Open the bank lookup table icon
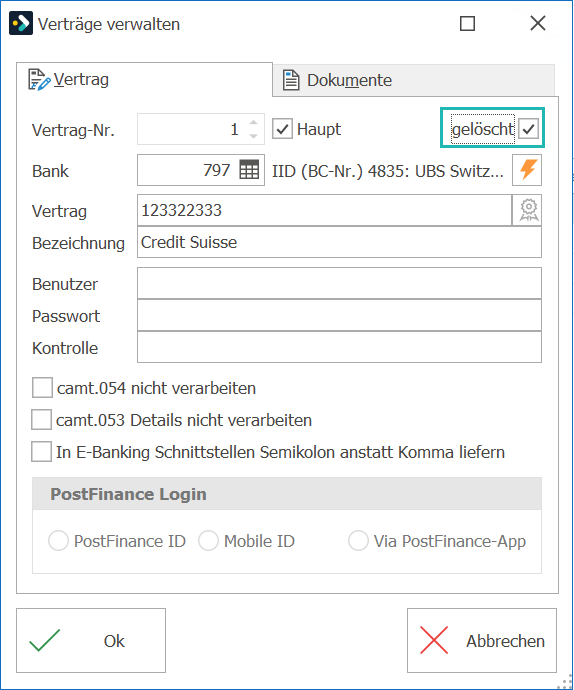 [x=249, y=170]
